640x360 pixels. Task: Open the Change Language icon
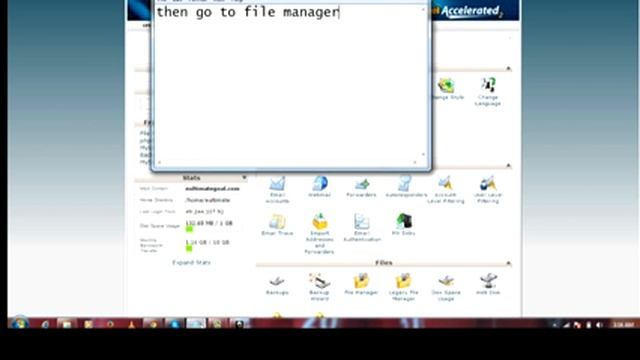coord(488,86)
